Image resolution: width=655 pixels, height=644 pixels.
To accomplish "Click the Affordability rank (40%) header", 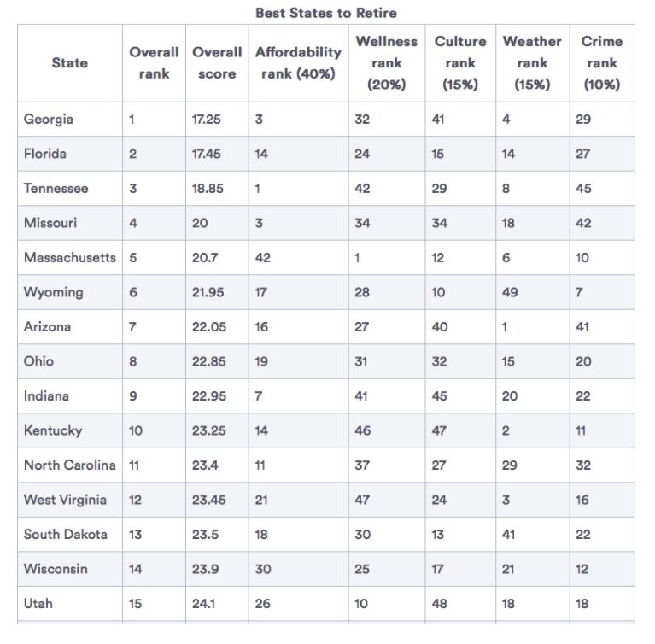I will point(298,63).
